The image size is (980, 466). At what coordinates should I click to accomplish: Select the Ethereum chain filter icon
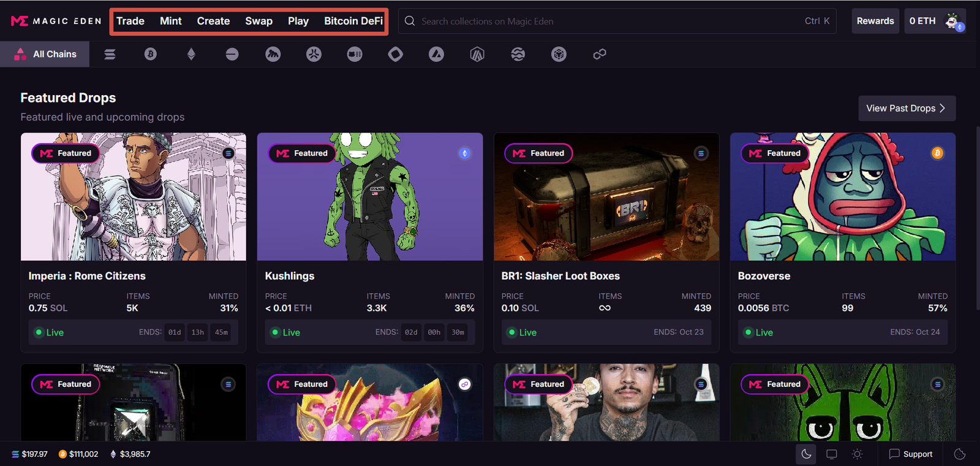click(x=191, y=55)
